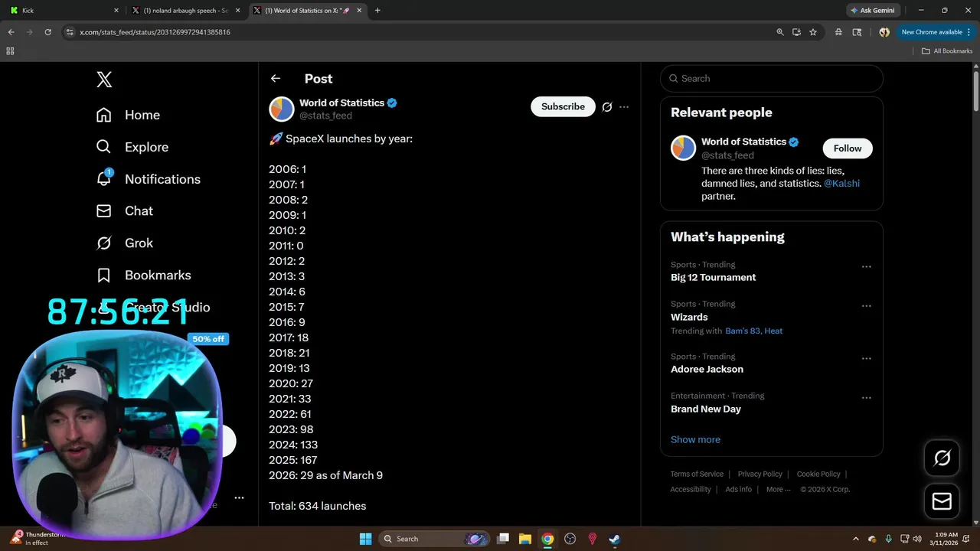980x551 pixels.
Task: Reload the page in Chrome
Action: pyautogui.click(x=47, y=32)
